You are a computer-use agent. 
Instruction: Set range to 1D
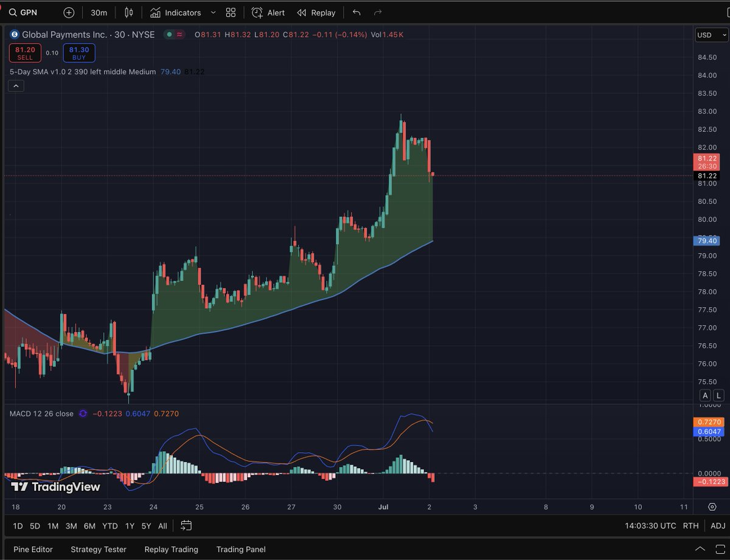pos(18,526)
